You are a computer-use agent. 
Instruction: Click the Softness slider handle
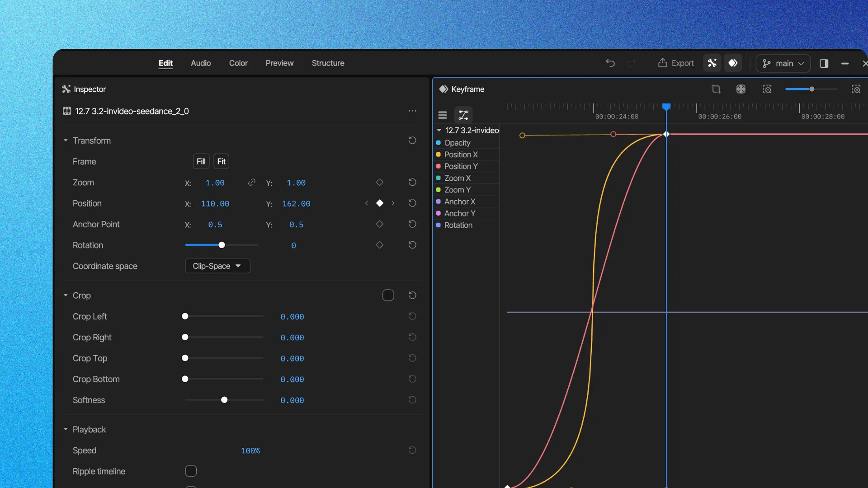[x=224, y=400]
